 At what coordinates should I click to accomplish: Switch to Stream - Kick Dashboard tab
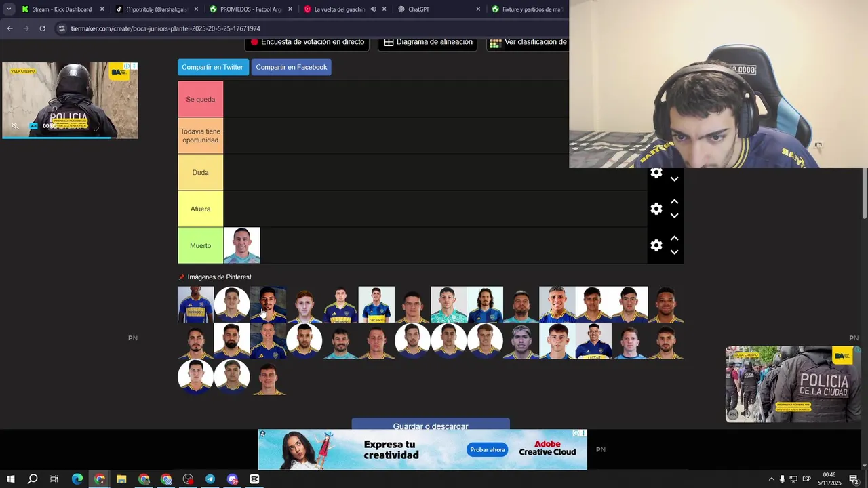point(62,9)
